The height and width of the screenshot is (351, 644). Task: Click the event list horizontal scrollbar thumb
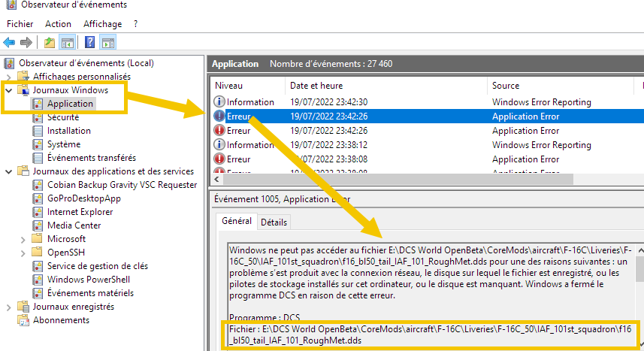point(398,179)
